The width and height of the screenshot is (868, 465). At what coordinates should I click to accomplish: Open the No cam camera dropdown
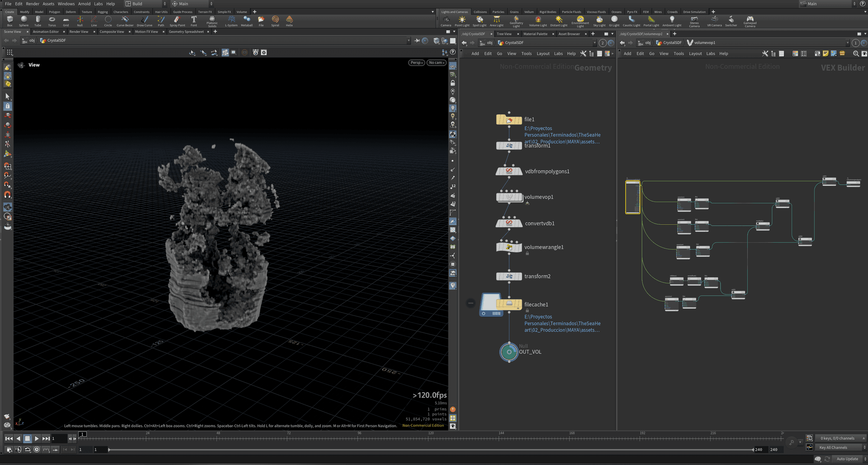point(436,63)
